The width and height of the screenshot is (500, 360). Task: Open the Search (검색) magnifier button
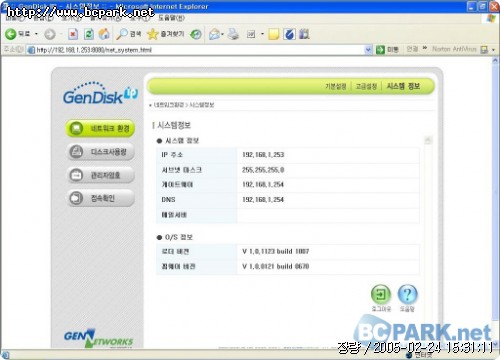tap(128, 34)
